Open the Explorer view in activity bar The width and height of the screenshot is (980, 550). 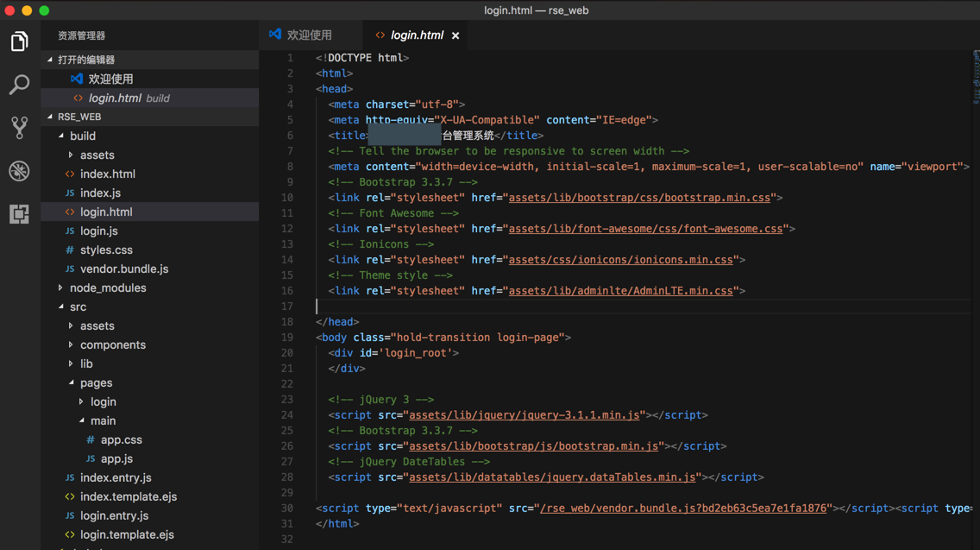point(19,41)
